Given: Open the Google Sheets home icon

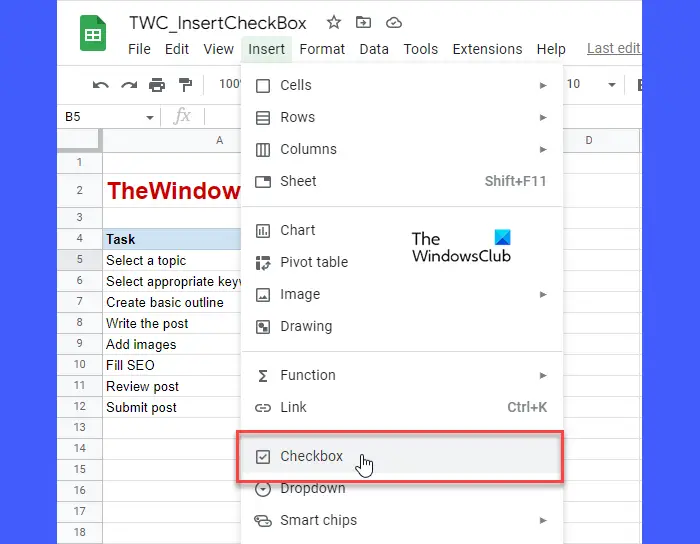Looking at the screenshot, I should click(x=93, y=33).
